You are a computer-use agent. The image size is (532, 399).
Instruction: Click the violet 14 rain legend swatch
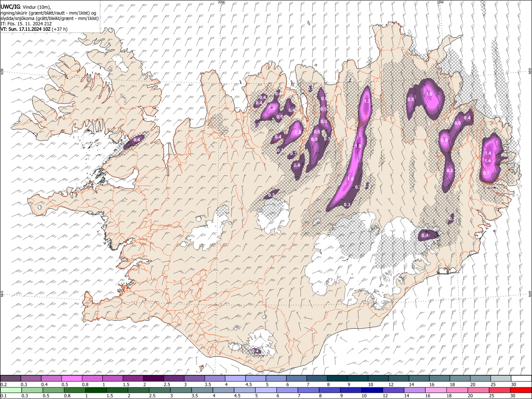point(414,390)
